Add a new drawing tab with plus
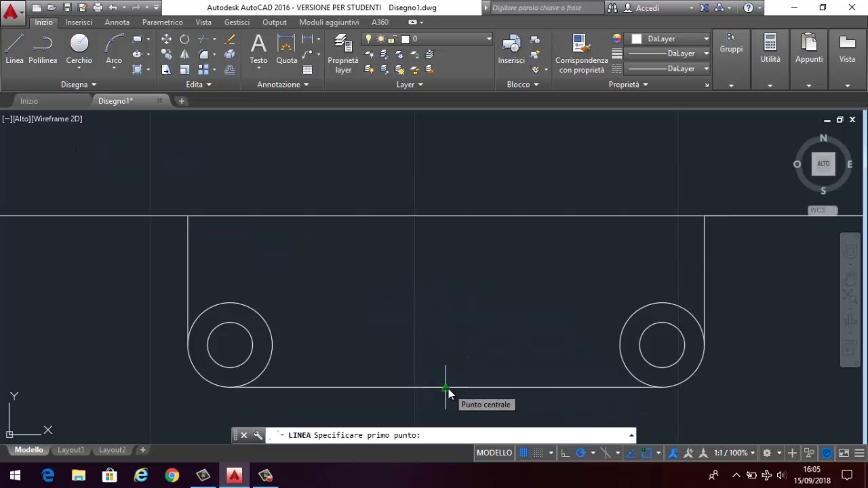Screen dimensions: 868x488 pyautogui.click(x=181, y=101)
